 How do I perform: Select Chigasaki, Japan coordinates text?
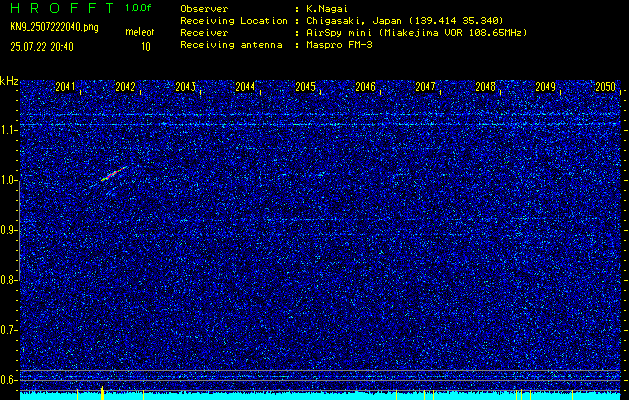click(405, 21)
